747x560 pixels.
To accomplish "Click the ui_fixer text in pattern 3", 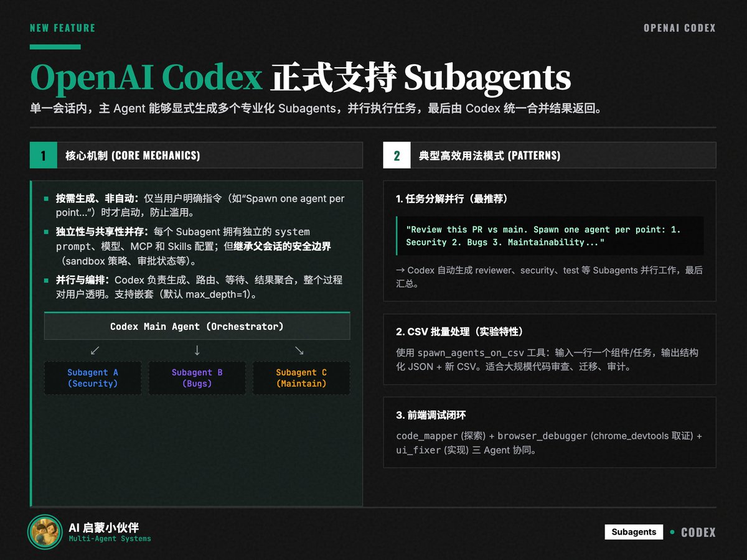I will click(x=418, y=450).
